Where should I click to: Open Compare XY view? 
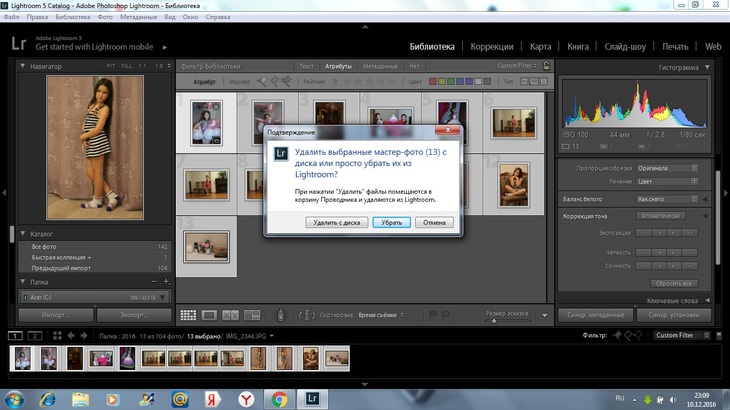[230, 315]
